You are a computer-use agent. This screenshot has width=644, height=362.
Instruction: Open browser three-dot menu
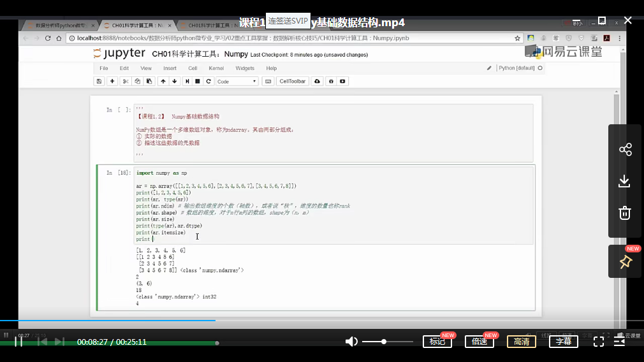pyautogui.click(x=620, y=38)
